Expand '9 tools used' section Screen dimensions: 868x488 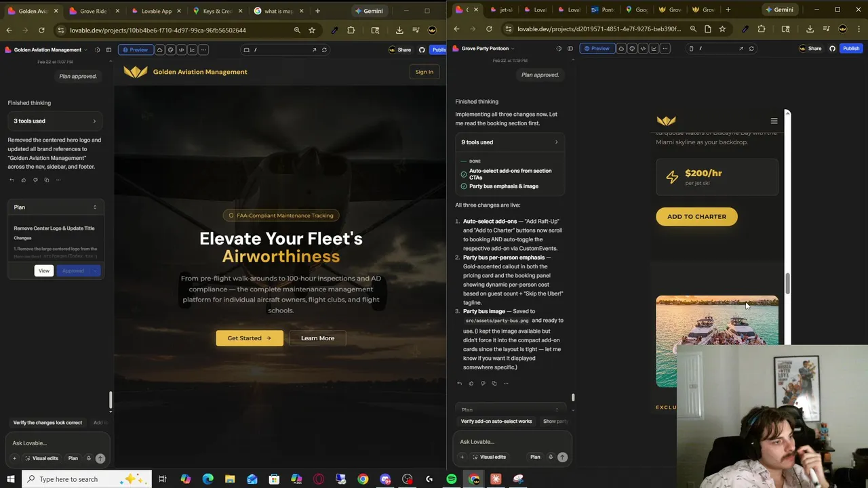coord(510,142)
